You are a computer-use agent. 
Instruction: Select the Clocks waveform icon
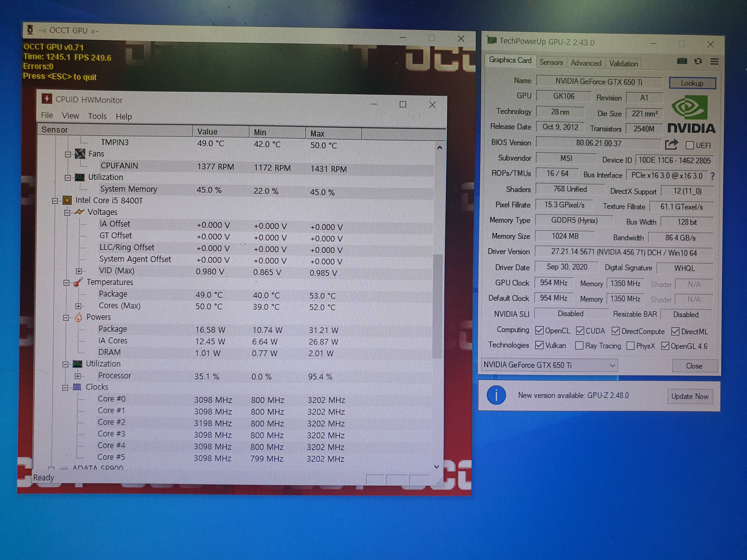point(77,387)
